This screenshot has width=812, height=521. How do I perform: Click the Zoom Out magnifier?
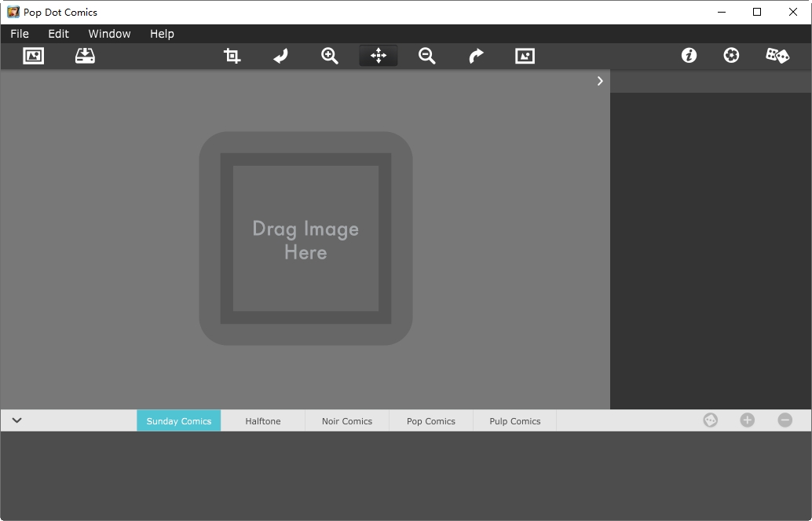point(427,56)
